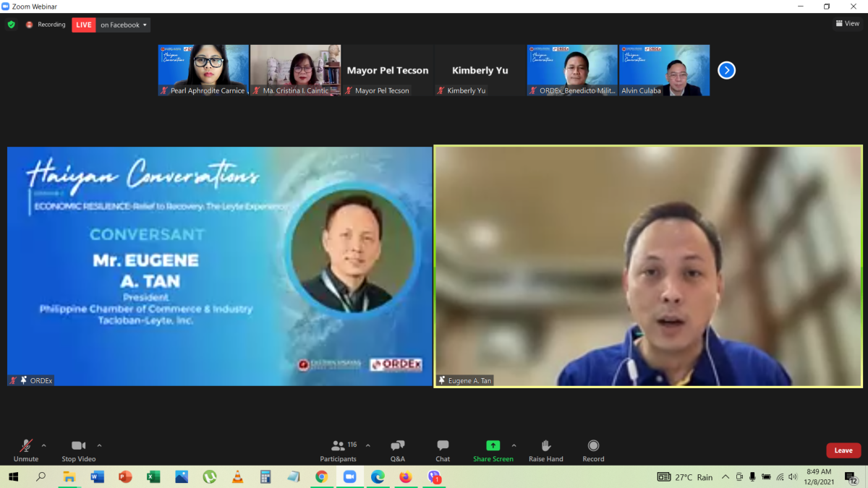The width and height of the screenshot is (868, 488).
Task: Click the green Share Screen icon
Action: 493,445
